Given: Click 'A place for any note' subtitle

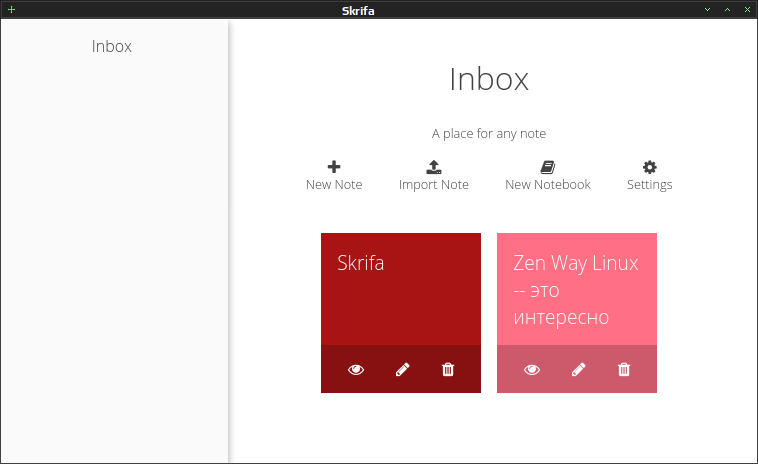Looking at the screenshot, I should tap(489, 133).
